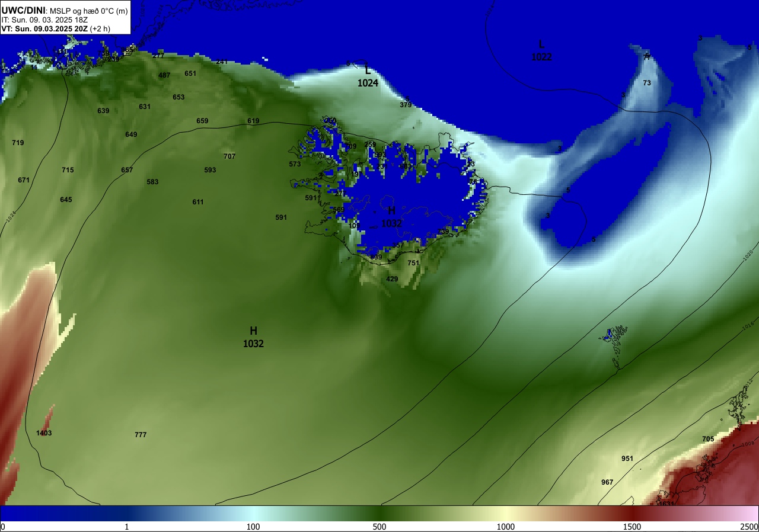
Task: Click the 100 label on the color scale
Action: click(253, 527)
